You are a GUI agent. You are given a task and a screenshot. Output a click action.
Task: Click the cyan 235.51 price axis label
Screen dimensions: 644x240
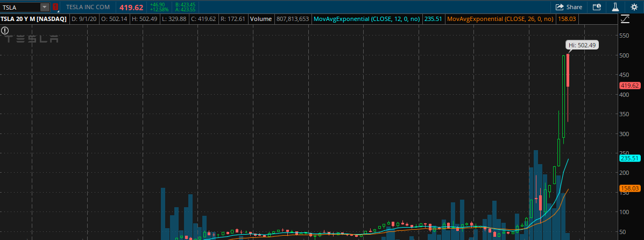point(630,158)
